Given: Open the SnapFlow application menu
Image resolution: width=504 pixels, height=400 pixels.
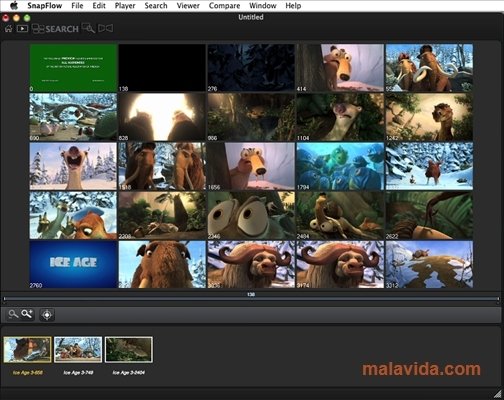Looking at the screenshot, I should pos(44,6).
